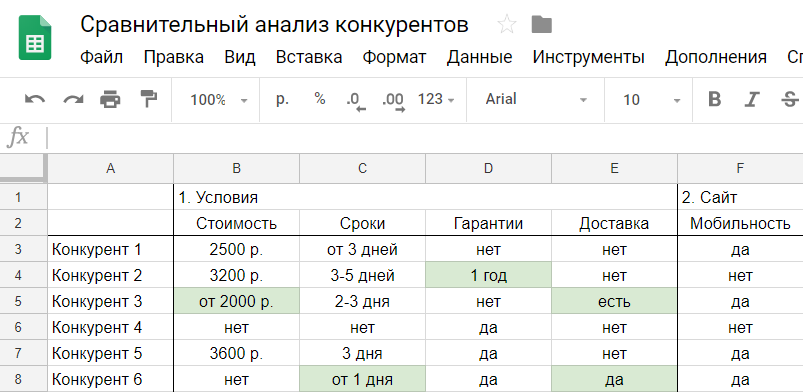Select all cells via corner box
This screenshot has height=392, width=803.
(24, 168)
